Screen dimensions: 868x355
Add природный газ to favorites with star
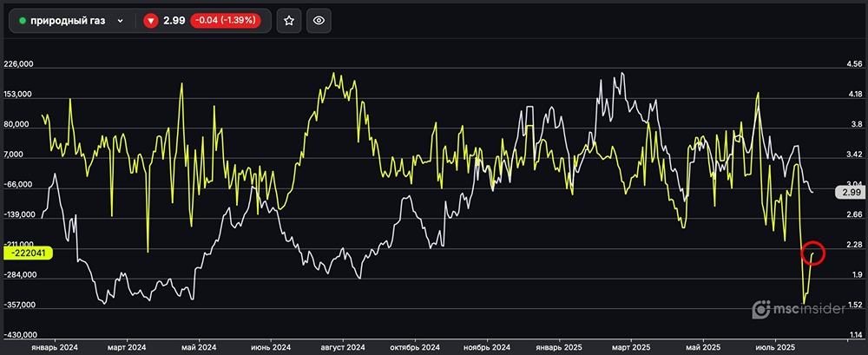tap(289, 21)
